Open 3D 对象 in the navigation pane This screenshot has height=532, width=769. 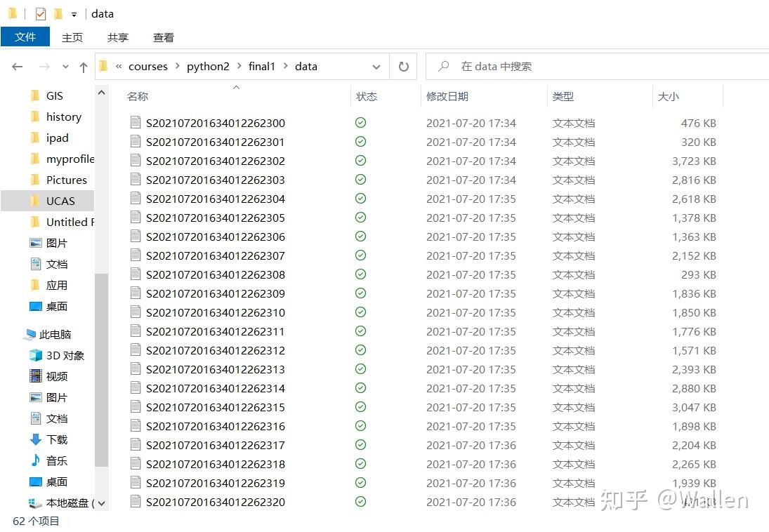65,355
